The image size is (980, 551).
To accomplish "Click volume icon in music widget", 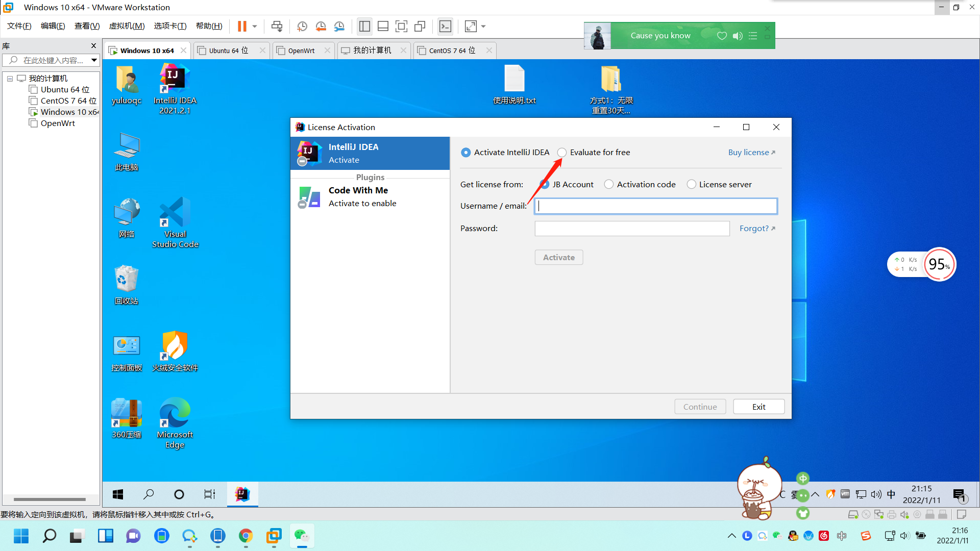I will pos(738,36).
